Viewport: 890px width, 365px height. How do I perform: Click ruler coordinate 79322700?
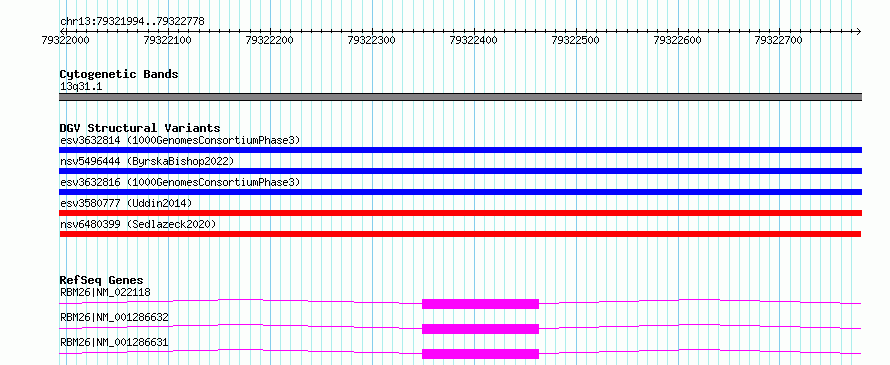[778, 40]
